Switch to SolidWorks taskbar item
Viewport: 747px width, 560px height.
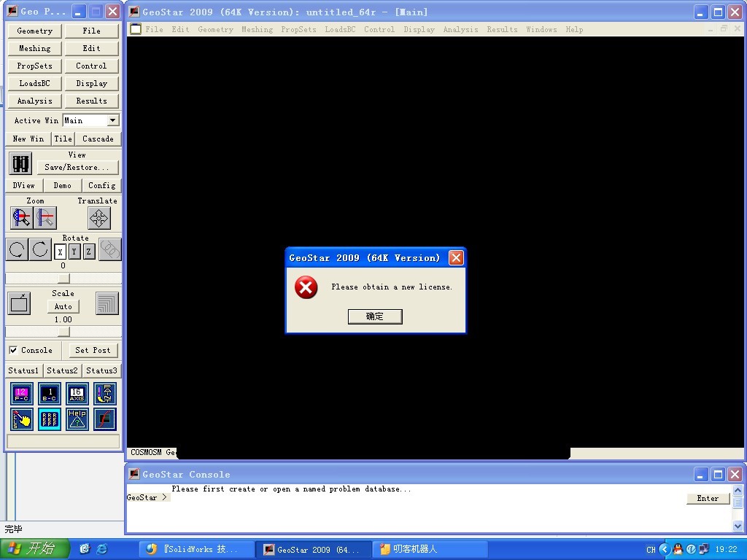tap(197, 549)
